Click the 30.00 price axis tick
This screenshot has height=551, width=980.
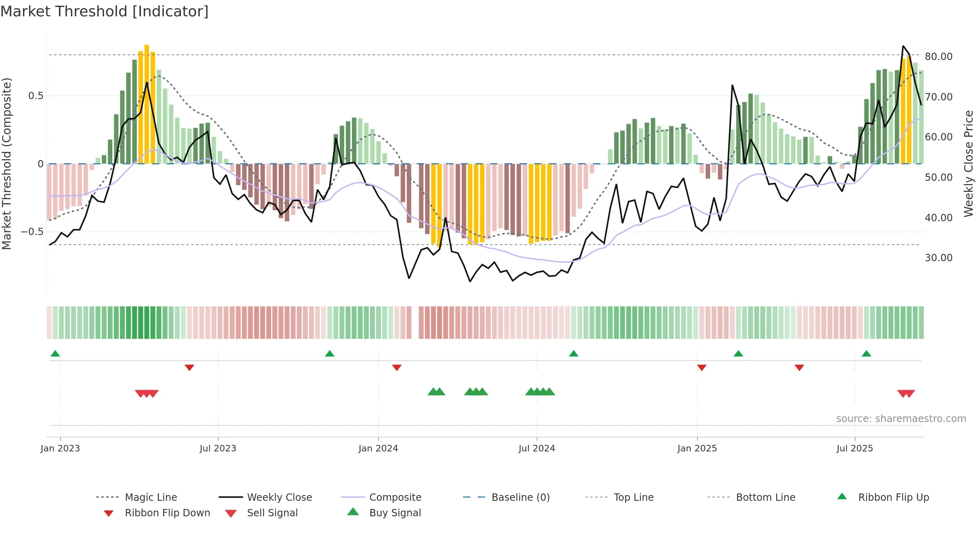(939, 258)
